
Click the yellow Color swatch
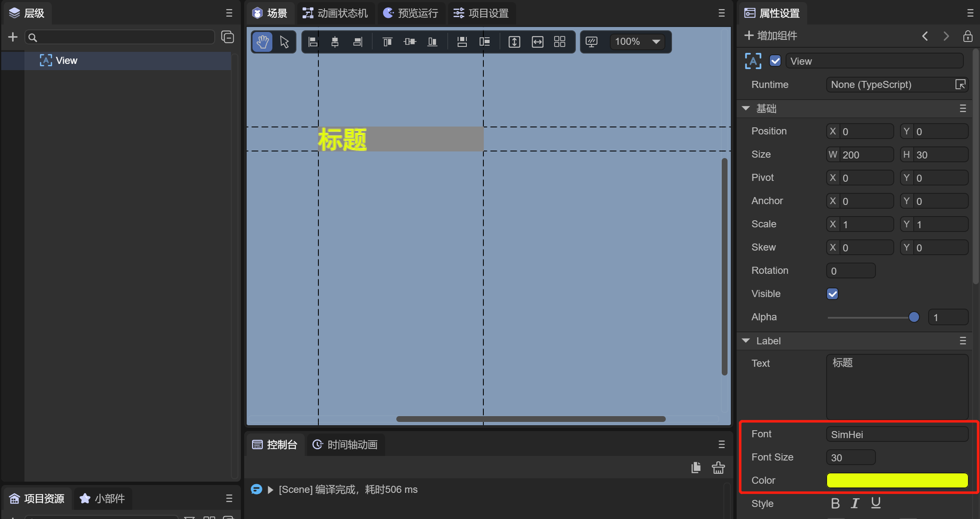click(x=897, y=480)
